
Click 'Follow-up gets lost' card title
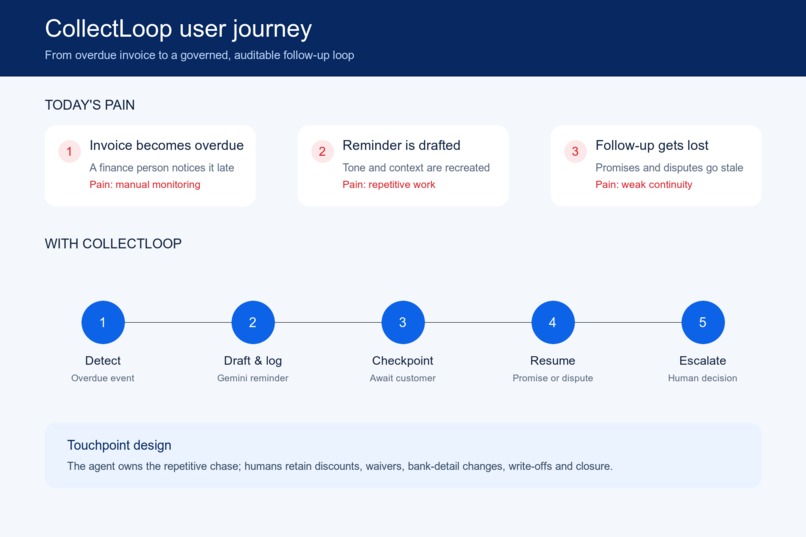coord(652,145)
